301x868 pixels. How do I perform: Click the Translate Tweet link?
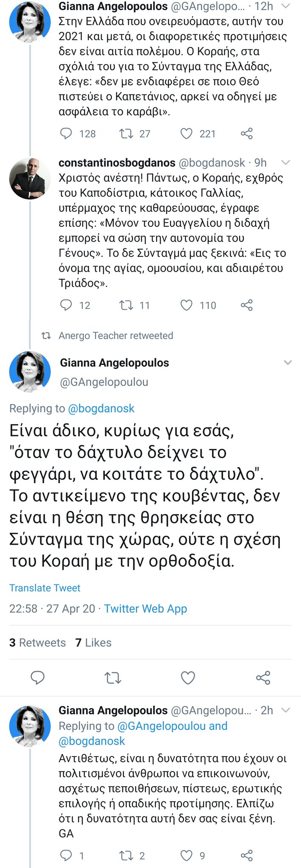[x=45, y=588]
